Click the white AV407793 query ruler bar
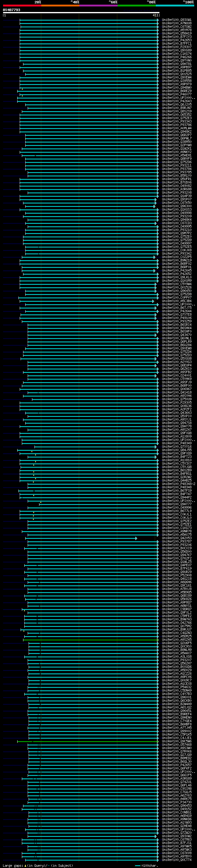This screenshot has height=868, width=197. [81, 13]
